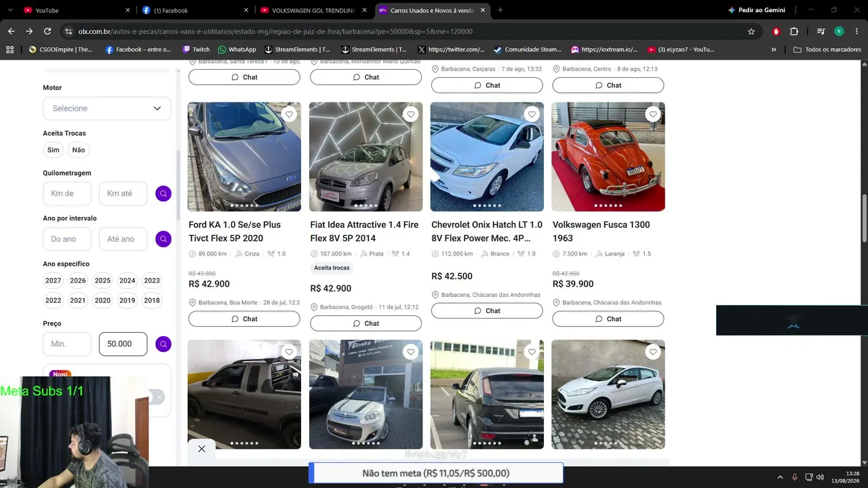The height and width of the screenshot is (488, 868).
Task: Click the orange Fusca photo thumbnail
Action: 608,157
